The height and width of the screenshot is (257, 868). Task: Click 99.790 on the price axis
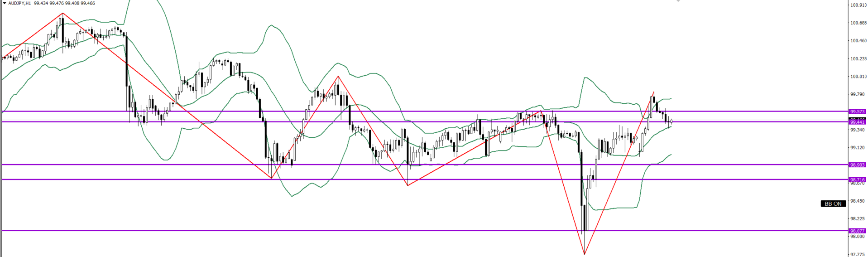coord(858,94)
